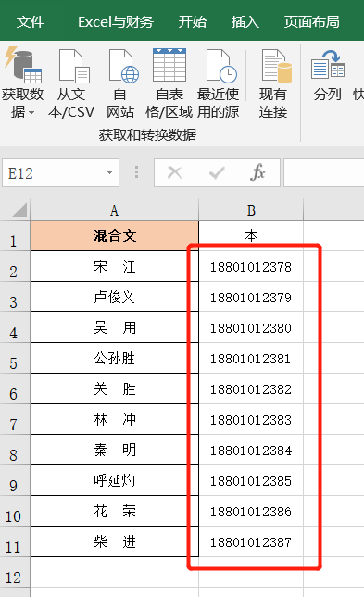
Task: Click the cell 18801012382
Action: [251, 388]
